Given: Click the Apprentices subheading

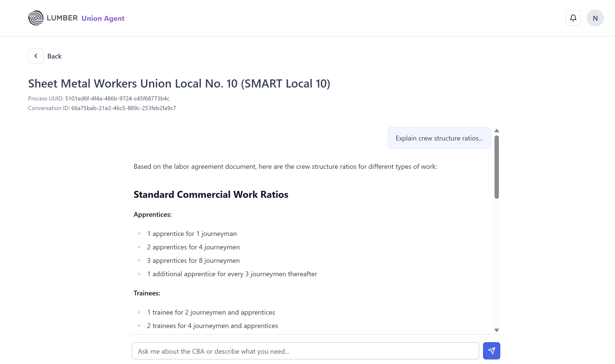Looking at the screenshot, I should tap(152, 214).
